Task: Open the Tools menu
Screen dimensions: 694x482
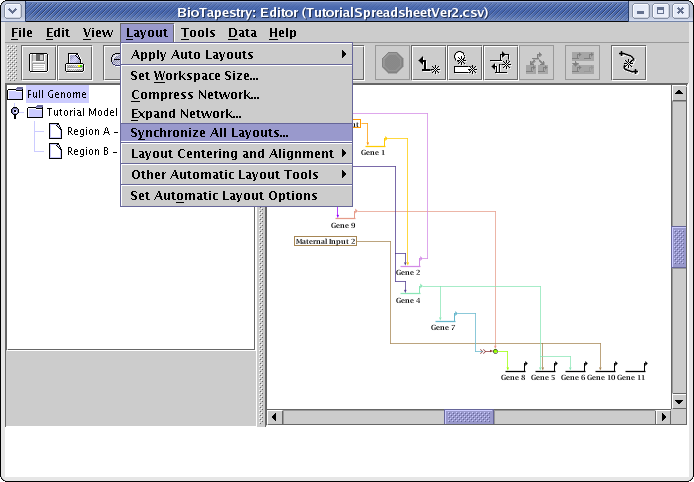Action: 198,33
